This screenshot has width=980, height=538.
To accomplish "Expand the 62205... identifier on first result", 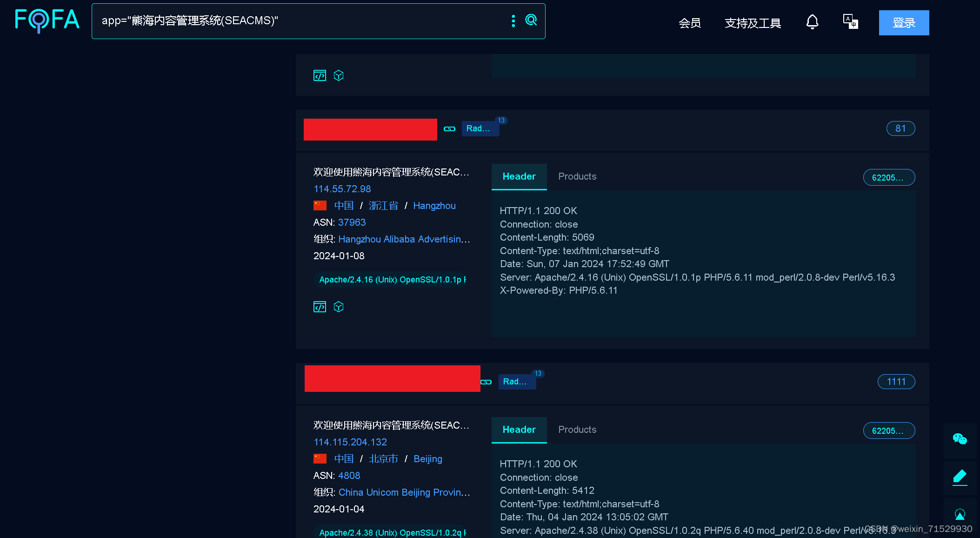I will point(889,177).
